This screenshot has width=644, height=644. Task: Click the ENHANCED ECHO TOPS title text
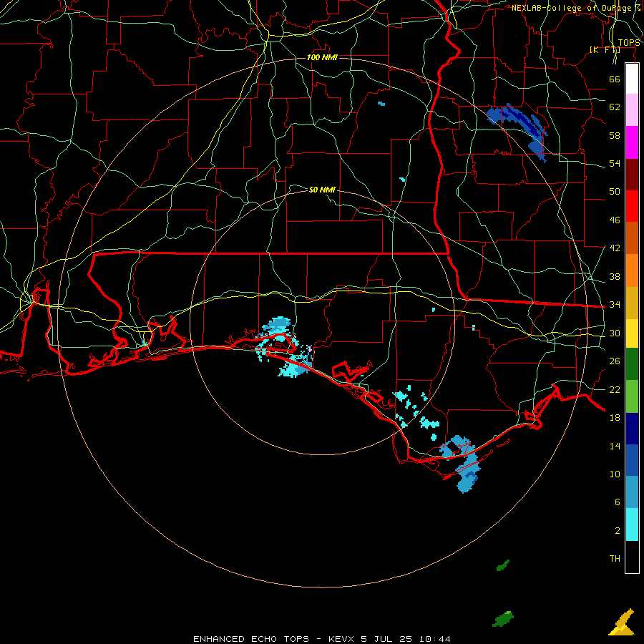251,639
